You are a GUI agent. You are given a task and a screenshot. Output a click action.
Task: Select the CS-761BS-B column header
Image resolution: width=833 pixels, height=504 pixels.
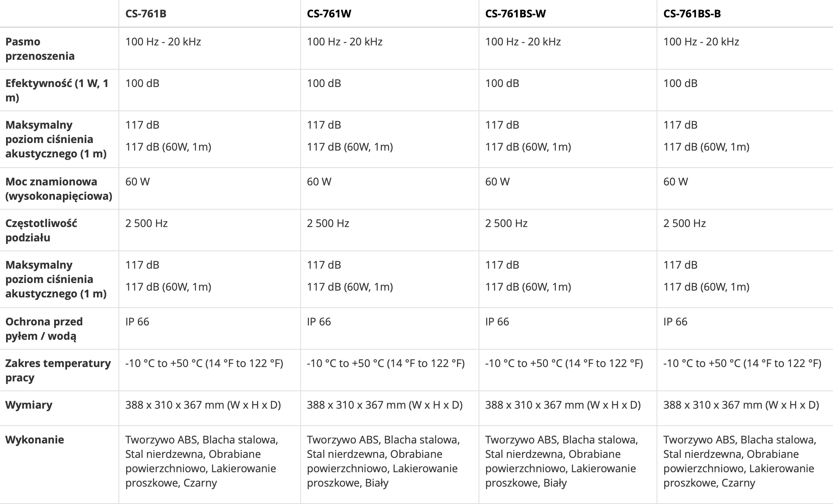click(x=692, y=14)
